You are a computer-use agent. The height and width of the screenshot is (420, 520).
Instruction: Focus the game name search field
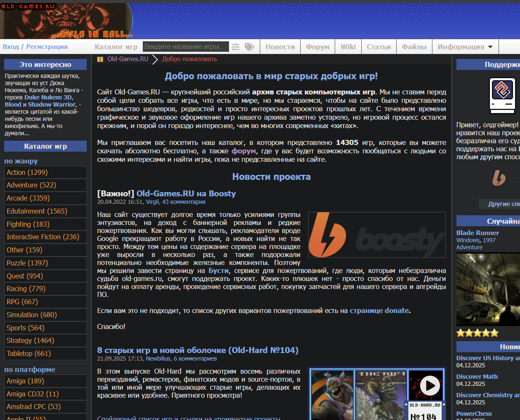click(x=186, y=46)
